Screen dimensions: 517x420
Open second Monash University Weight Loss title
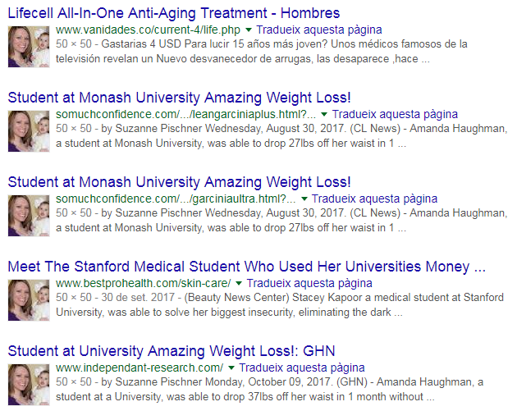[x=180, y=182]
